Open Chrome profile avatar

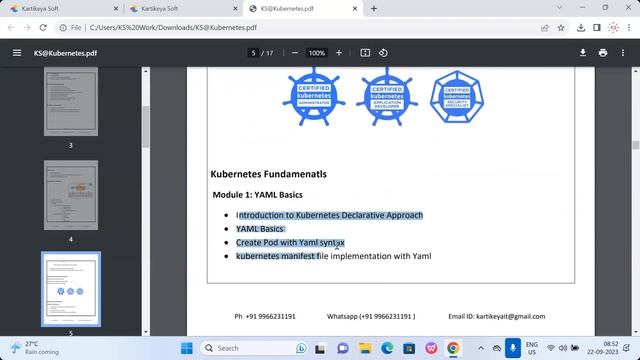click(613, 28)
